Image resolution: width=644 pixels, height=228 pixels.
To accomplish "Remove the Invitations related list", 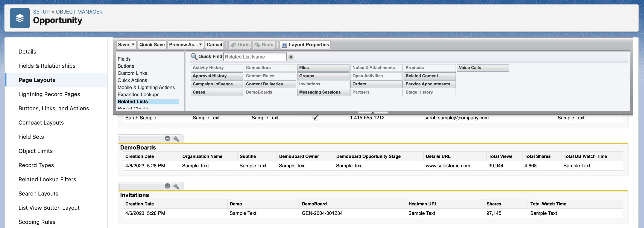I will 167,186.
